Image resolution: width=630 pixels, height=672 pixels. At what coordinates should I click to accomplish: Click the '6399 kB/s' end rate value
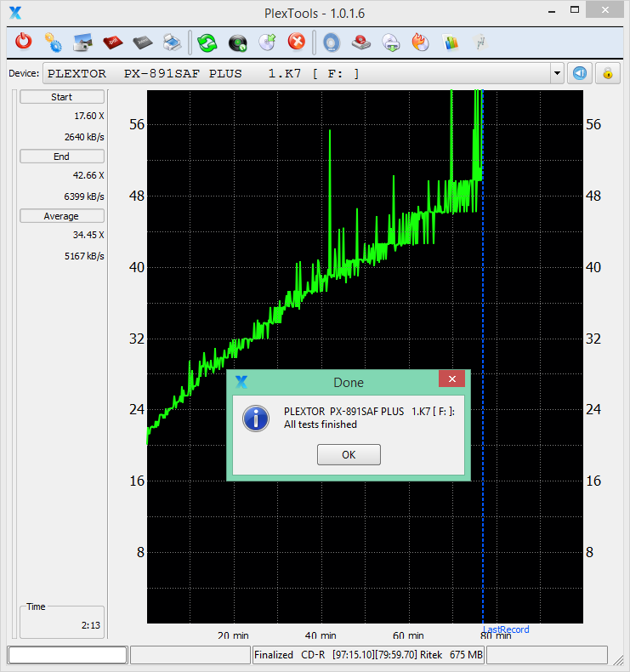pyautogui.click(x=84, y=196)
